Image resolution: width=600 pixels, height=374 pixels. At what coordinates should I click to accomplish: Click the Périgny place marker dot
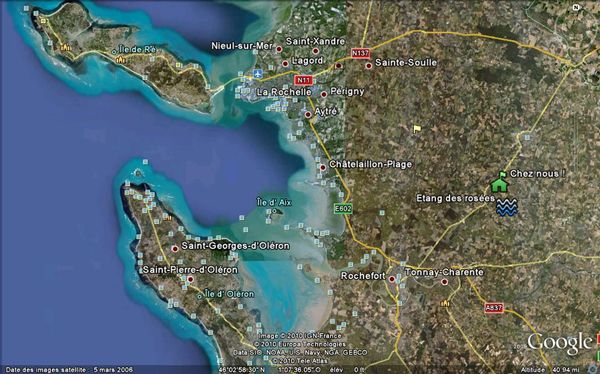pos(324,94)
